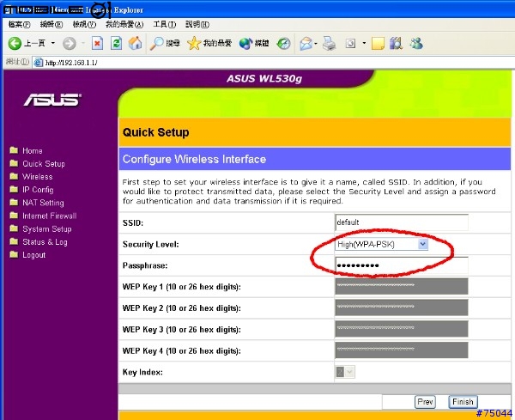This screenshot has width=515, height=420.
Task: Click folder icon next to Wireless
Action: 14,176
